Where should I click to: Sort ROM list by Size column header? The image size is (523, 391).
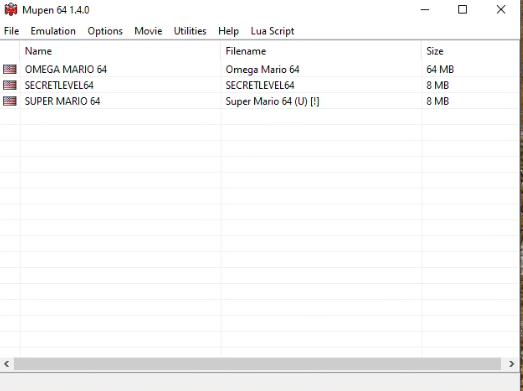(470, 51)
